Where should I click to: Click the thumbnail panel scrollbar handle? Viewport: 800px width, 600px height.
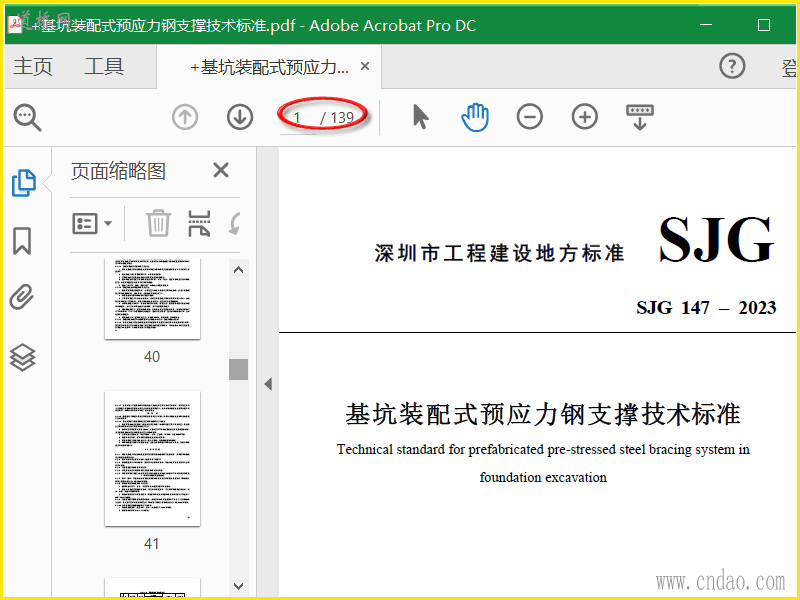[238, 369]
